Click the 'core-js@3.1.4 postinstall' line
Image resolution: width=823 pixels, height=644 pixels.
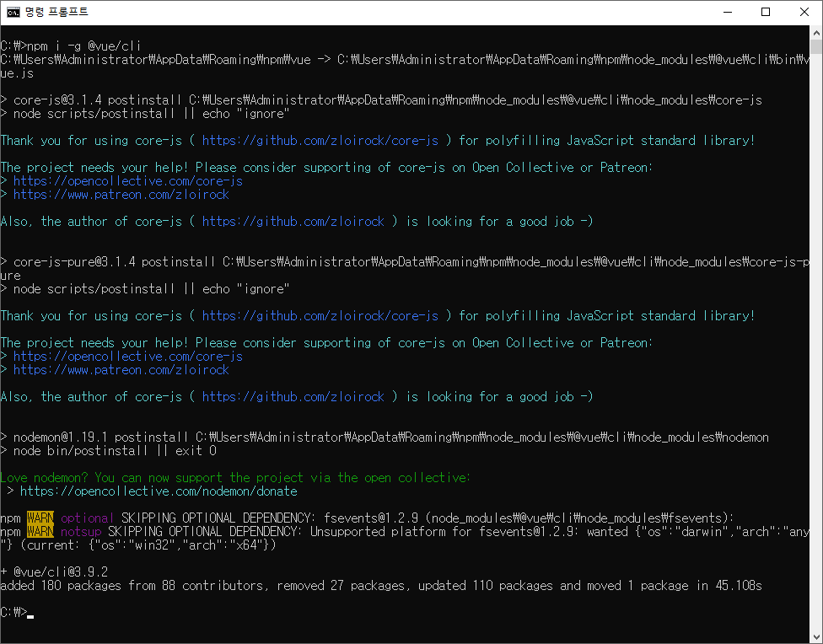381,99
